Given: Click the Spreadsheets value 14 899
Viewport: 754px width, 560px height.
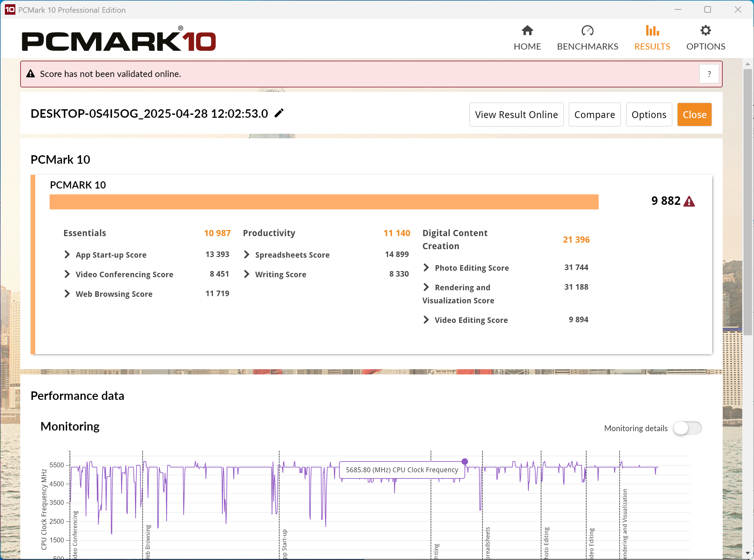Looking at the screenshot, I should click(397, 255).
